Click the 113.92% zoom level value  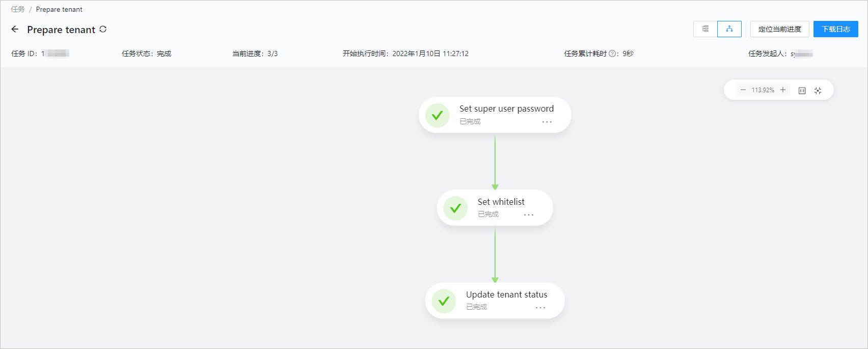(x=763, y=90)
